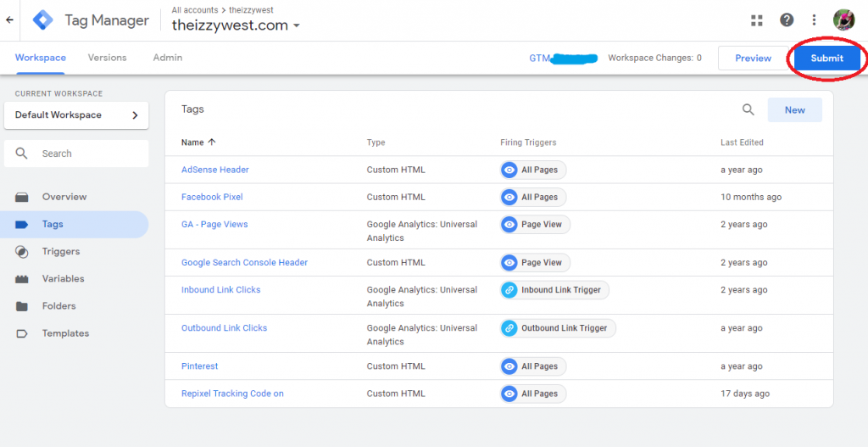Click the link icon in Outbound Link Trigger

(x=509, y=328)
